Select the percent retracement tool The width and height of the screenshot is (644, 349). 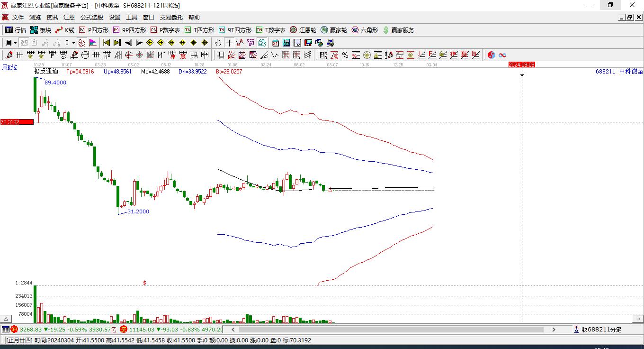[345, 55]
